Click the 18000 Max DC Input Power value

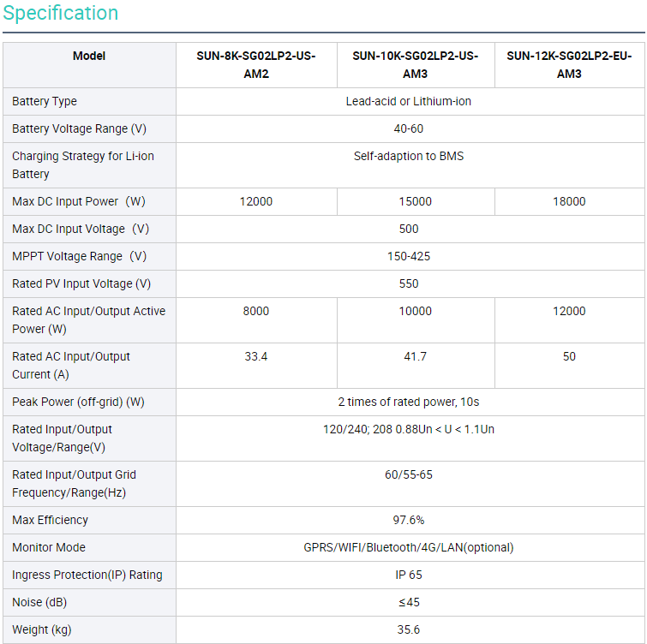click(x=569, y=201)
